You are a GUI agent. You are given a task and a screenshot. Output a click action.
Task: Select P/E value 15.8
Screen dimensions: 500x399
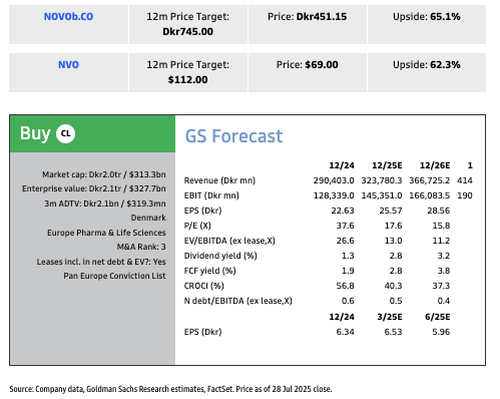pos(441,226)
